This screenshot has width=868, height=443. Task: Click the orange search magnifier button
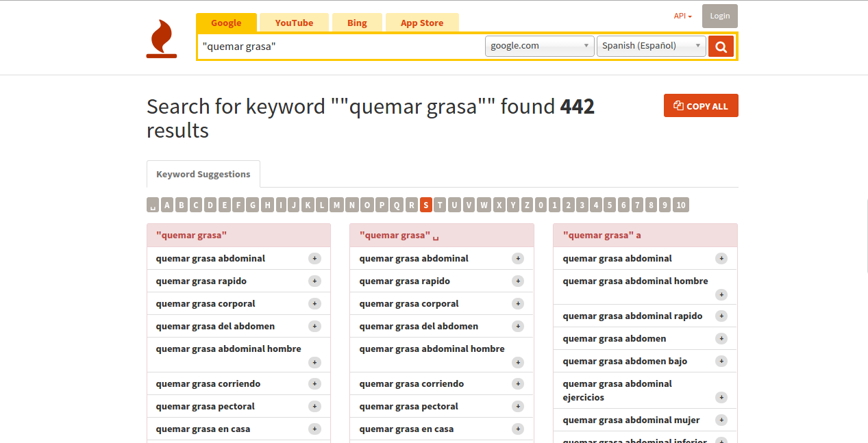pos(721,47)
